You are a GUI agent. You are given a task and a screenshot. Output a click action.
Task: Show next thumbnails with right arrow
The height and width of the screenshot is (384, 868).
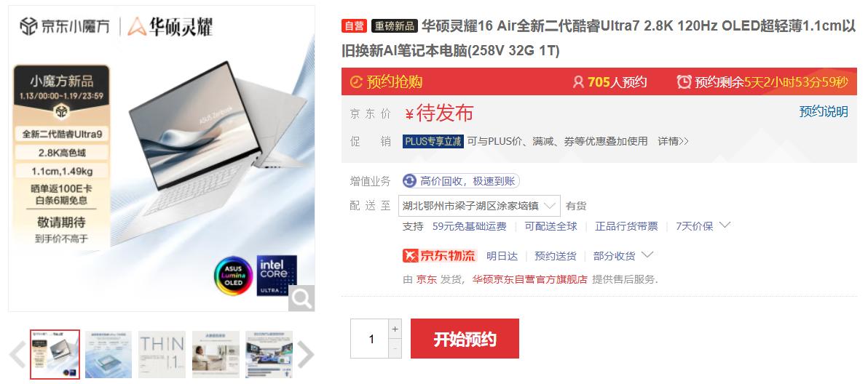click(306, 354)
